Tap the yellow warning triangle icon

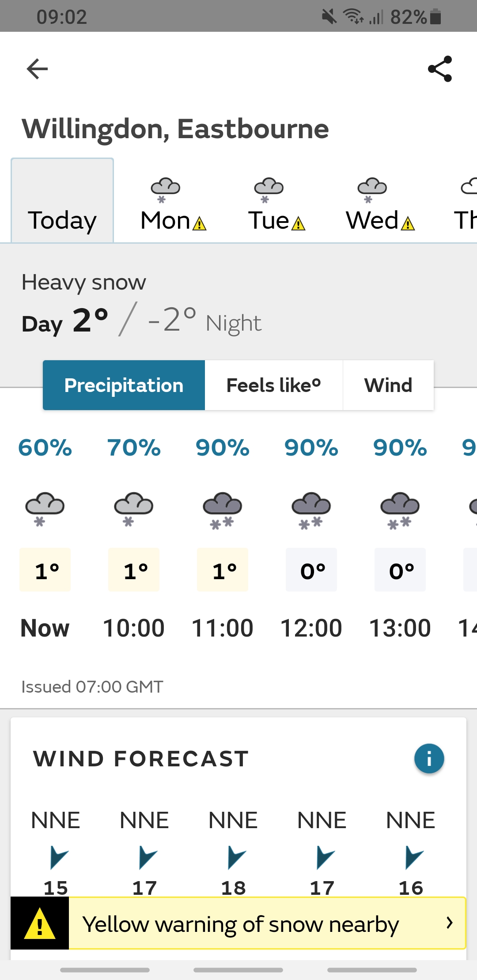tap(40, 923)
